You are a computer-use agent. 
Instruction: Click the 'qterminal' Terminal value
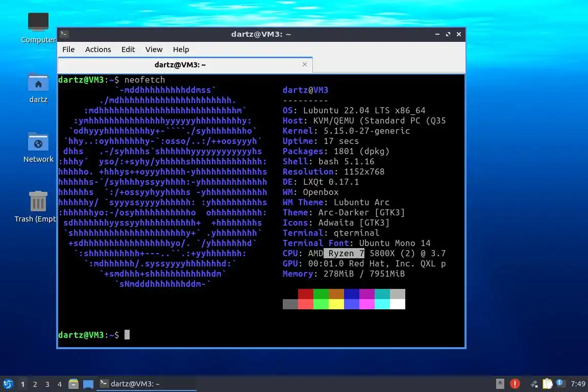tap(356, 233)
